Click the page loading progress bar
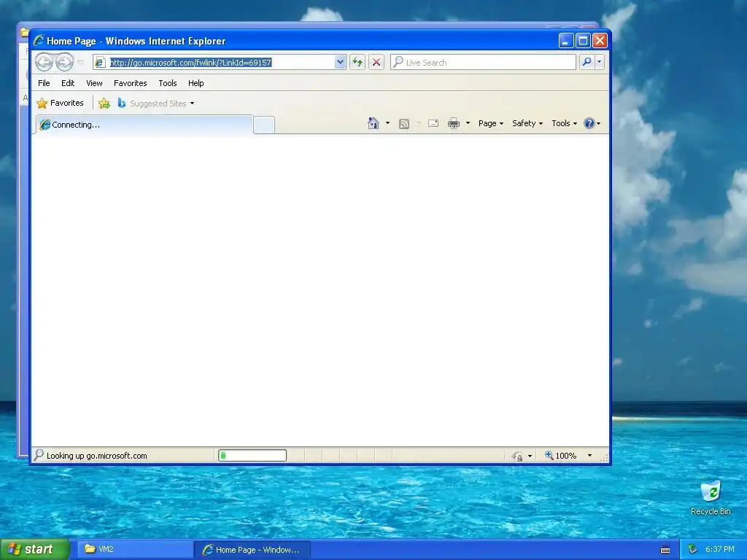Screen dimensions: 747x560 (x=252, y=456)
